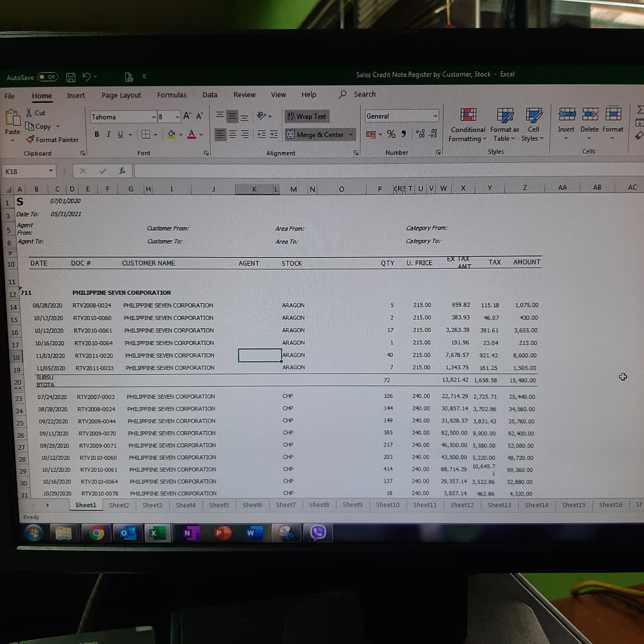The width and height of the screenshot is (644, 644).
Task: Click the Cut scissors icon
Action: pyautogui.click(x=29, y=113)
